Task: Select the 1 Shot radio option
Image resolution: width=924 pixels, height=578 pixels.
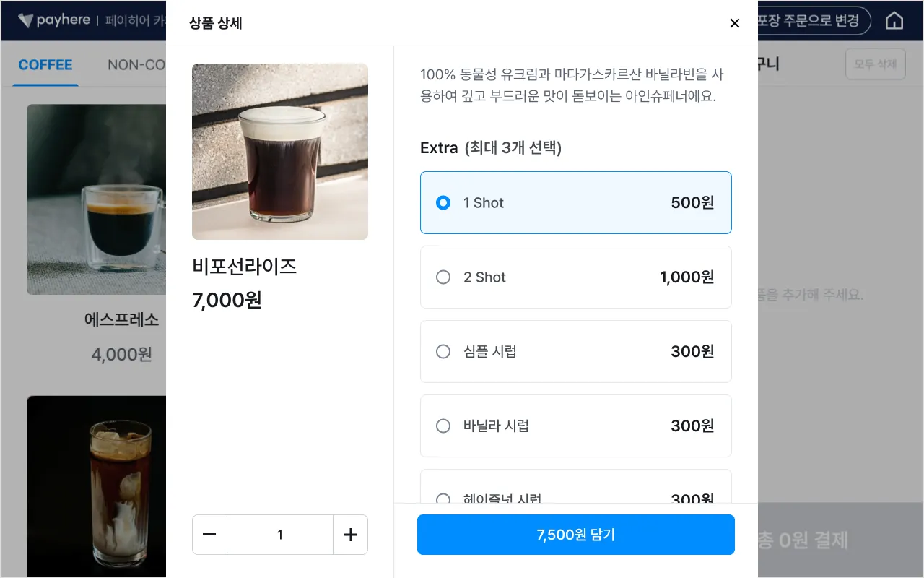Action: 443,203
